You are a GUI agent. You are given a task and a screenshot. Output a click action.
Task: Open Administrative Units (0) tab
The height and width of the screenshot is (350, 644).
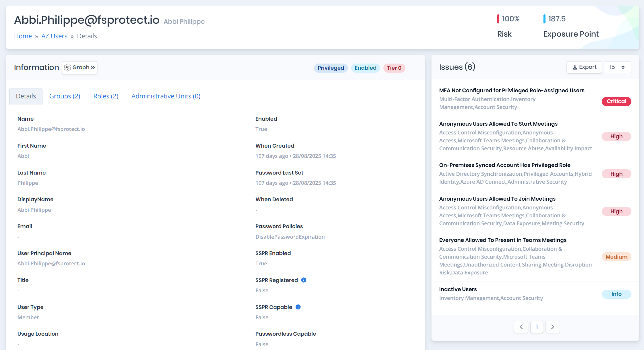coord(166,96)
